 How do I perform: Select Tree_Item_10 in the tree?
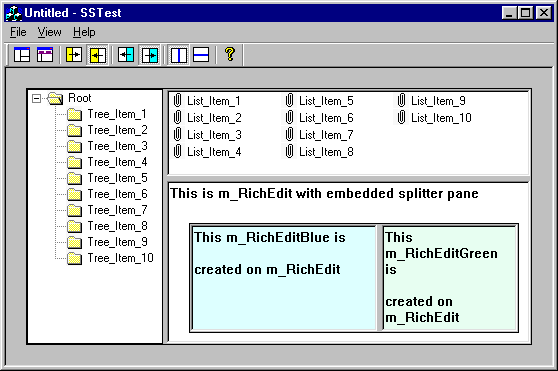pos(121,258)
